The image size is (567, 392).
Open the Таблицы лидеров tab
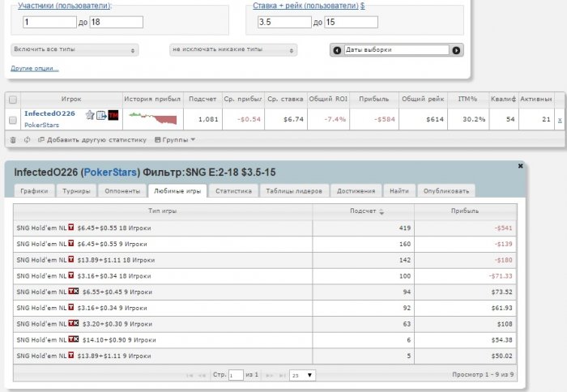click(294, 191)
